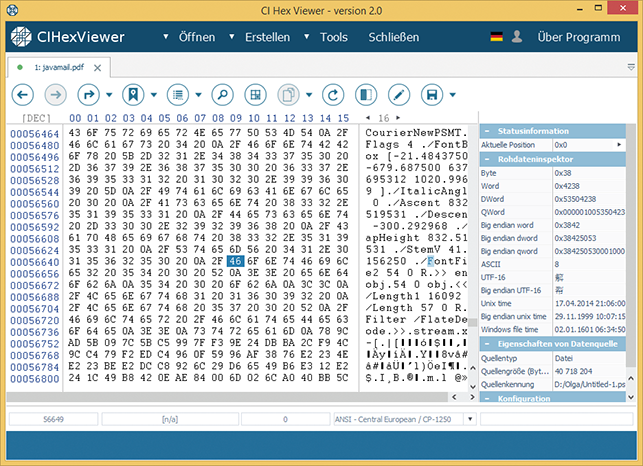Expand dropdown next to save icon
This screenshot has width=643, height=466.
click(x=453, y=95)
